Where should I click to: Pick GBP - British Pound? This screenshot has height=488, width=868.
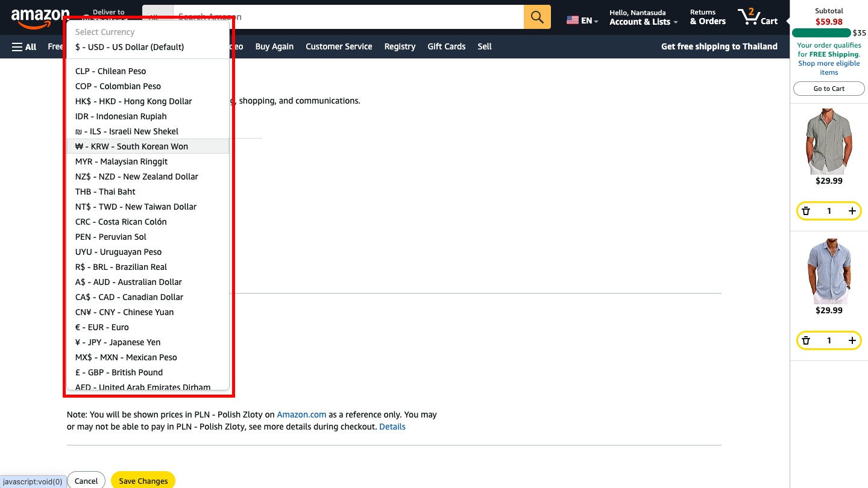(148, 372)
